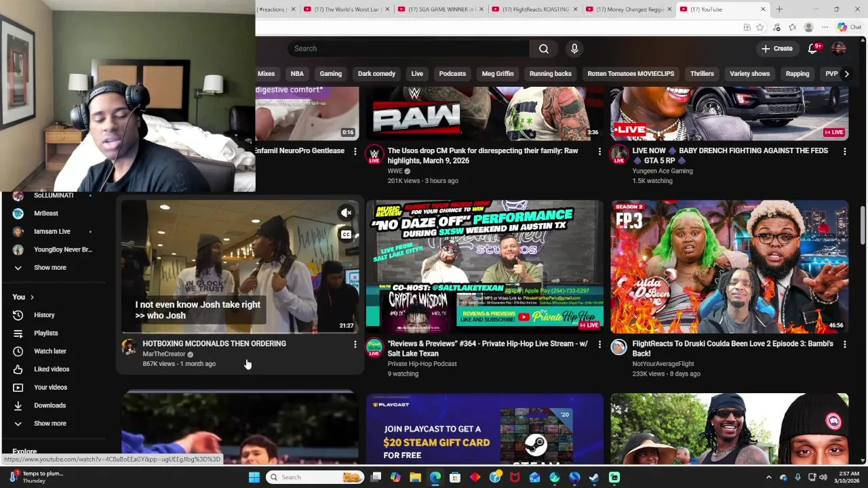Select the Dark comedy filter chip
Image resolution: width=868 pixels, height=488 pixels.
tap(376, 74)
